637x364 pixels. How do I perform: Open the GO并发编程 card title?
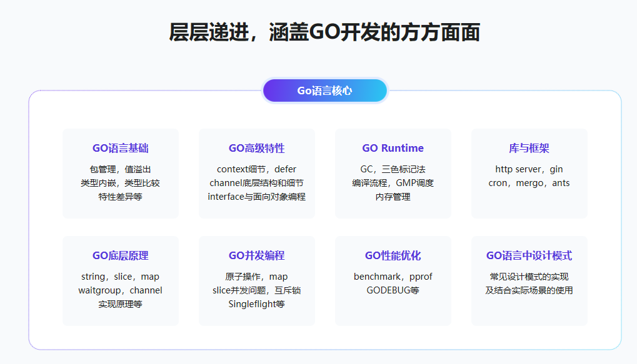coord(257,255)
